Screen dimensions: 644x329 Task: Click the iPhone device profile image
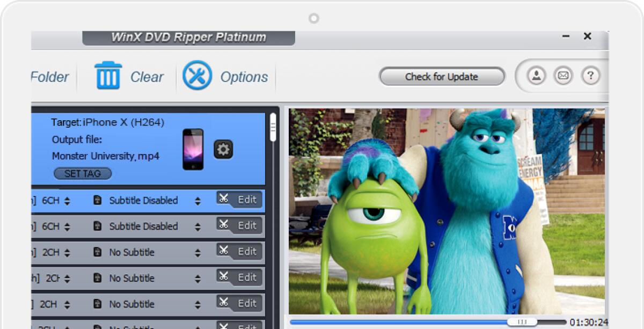[x=193, y=149]
